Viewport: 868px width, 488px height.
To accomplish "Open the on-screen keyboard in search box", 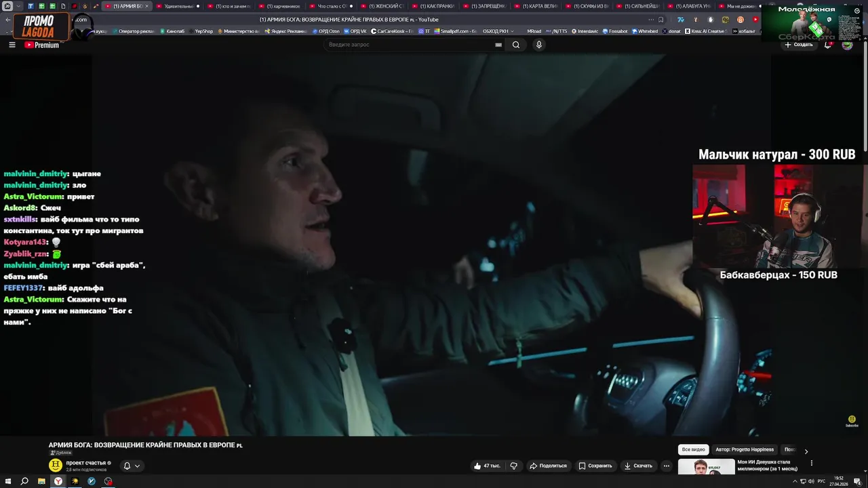I will tap(498, 45).
